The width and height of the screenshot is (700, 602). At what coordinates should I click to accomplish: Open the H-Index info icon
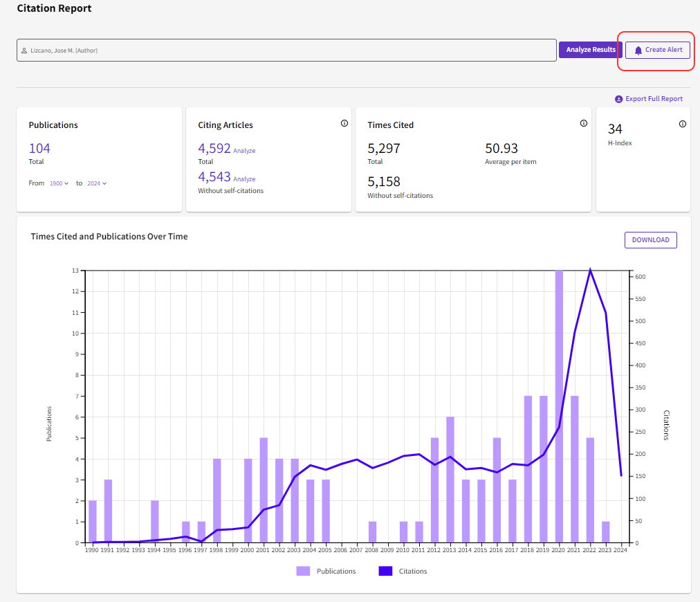click(x=682, y=125)
